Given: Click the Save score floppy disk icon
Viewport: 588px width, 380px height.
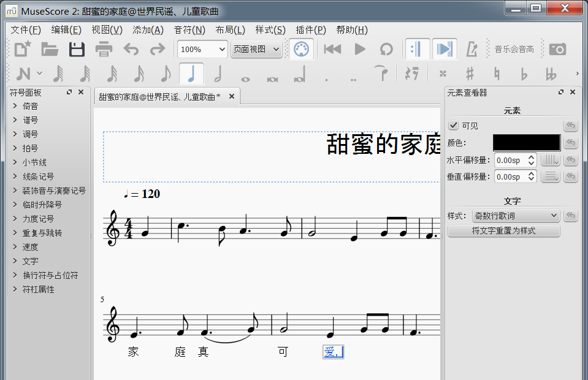Looking at the screenshot, I should coord(77,50).
